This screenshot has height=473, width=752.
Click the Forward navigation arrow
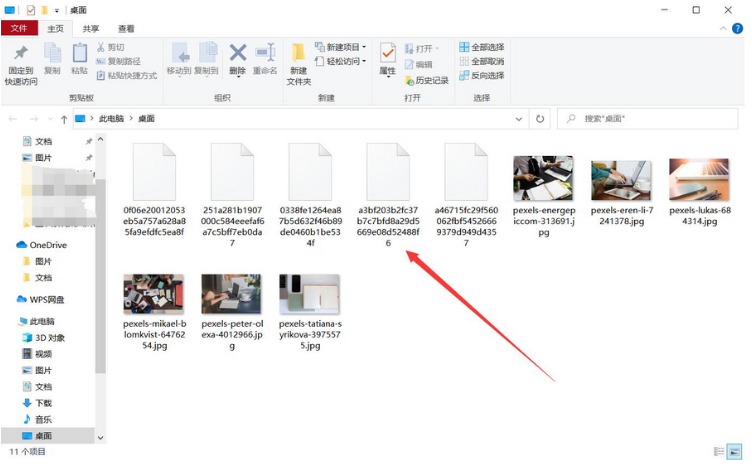(x=34, y=119)
